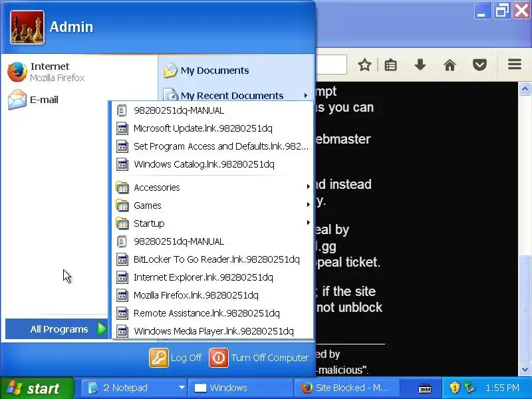Expand the Notepad taskbar group dropdown arrow
The image size is (532, 399).
[x=182, y=388]
